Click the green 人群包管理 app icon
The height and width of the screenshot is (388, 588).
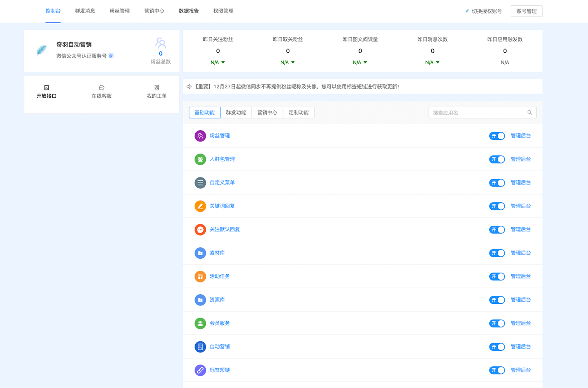pyautogui.click(x=200, y=159)
